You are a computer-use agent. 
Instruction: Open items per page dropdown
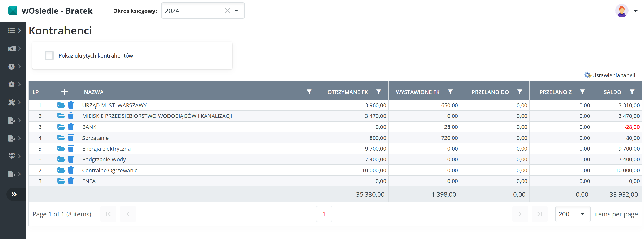573,214
